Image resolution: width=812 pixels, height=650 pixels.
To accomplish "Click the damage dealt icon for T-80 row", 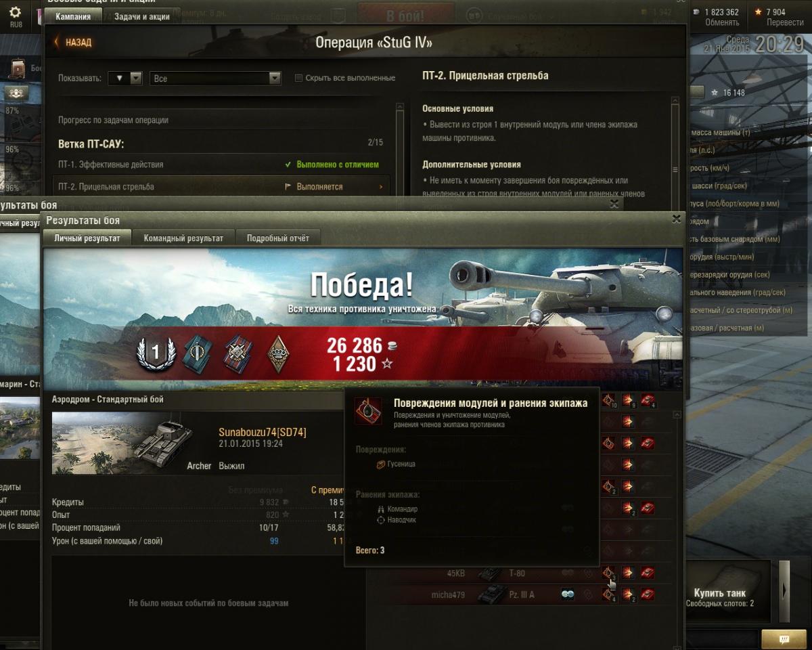I will (629, 573).
